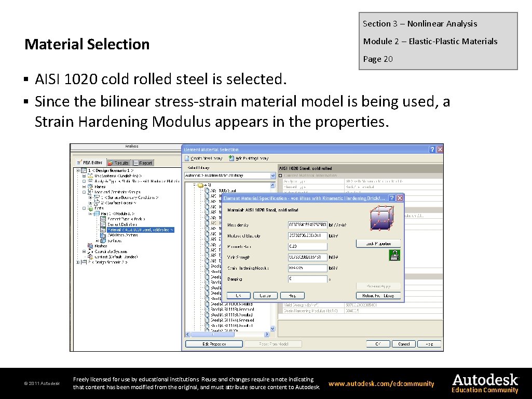Collapse the Load and Constraint Groups node

84,192
